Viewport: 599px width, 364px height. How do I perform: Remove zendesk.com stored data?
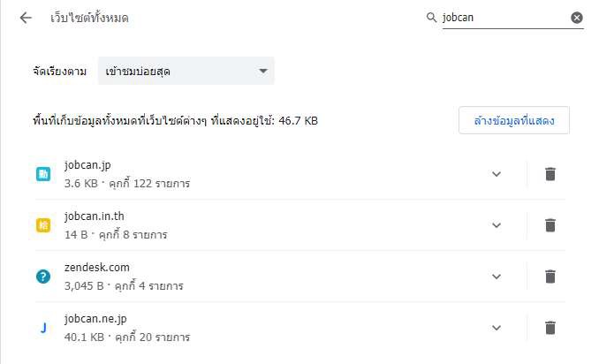click(x=550, y=277)
